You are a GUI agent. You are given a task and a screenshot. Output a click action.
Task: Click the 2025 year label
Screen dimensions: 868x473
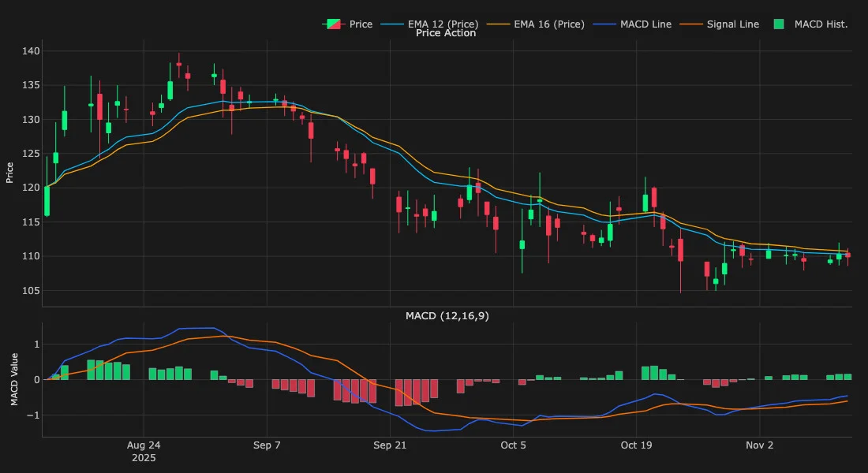pos(144,458)
